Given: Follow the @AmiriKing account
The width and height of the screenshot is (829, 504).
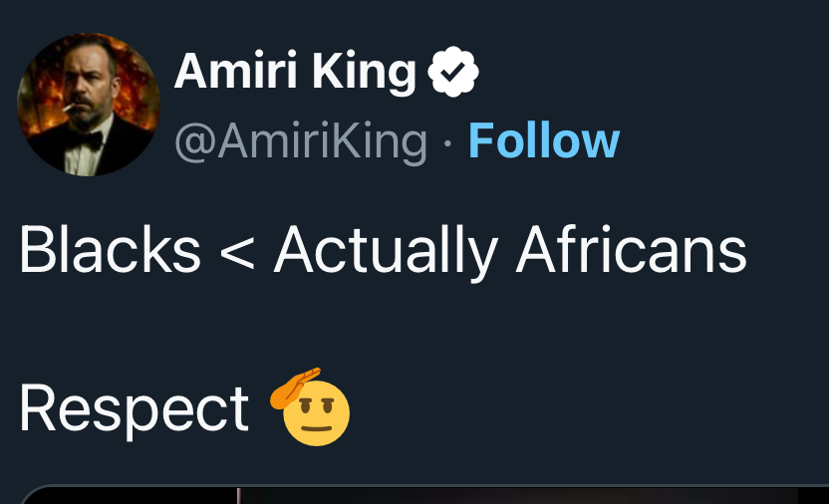Looking at the screenshot, I should (x=543, y=140).
